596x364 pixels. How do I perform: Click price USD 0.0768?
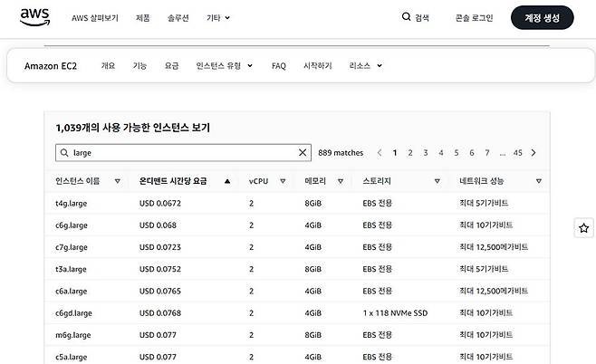[160, 313]
